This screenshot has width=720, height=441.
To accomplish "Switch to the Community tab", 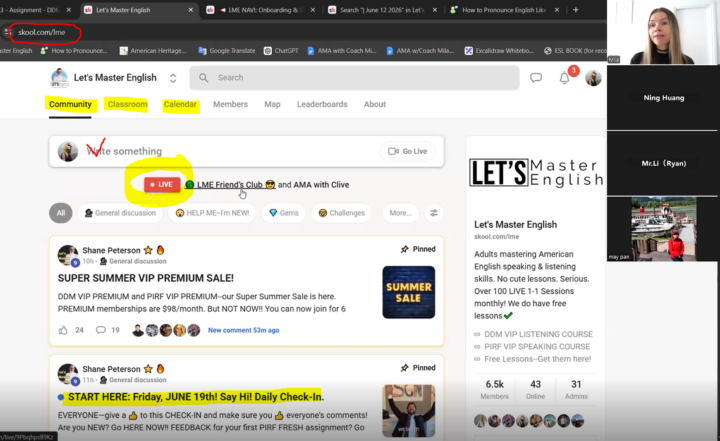I will [x=70, y=104].
